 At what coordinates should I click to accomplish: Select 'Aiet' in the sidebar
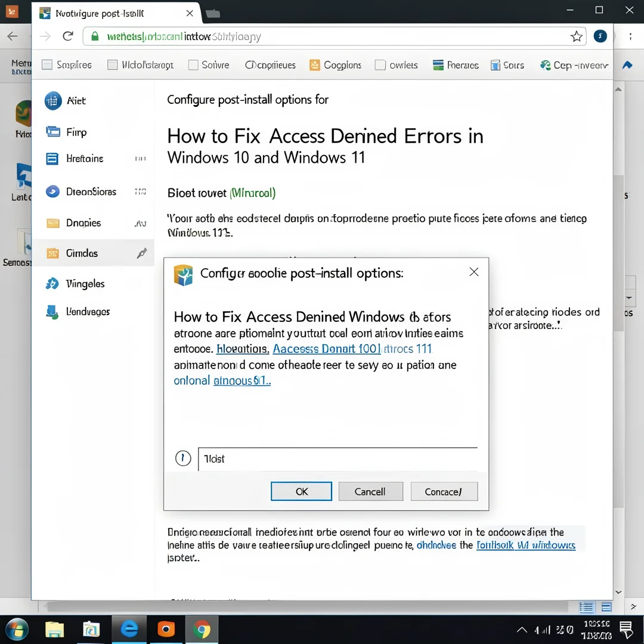94,101
